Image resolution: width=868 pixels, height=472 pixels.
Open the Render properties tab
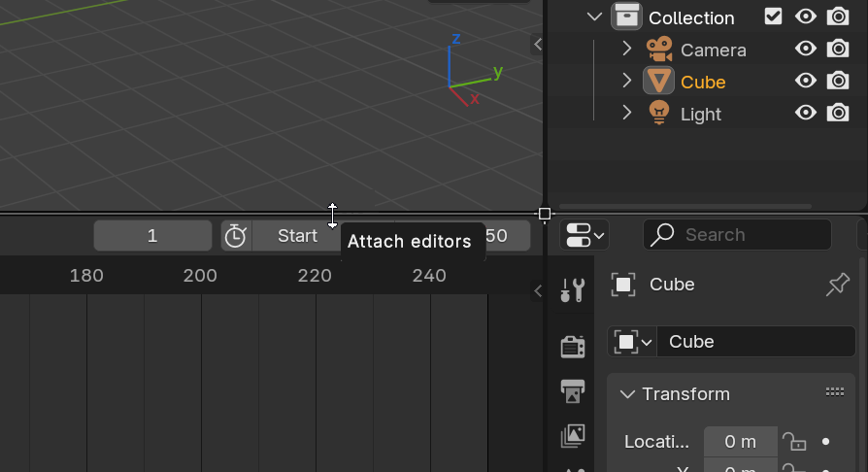(573, 348)
